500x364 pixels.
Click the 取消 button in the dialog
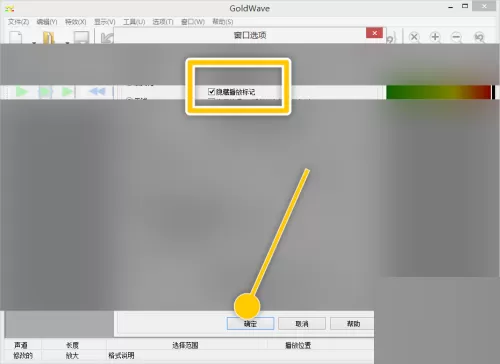pyautogui.click(x=302, y=324)
